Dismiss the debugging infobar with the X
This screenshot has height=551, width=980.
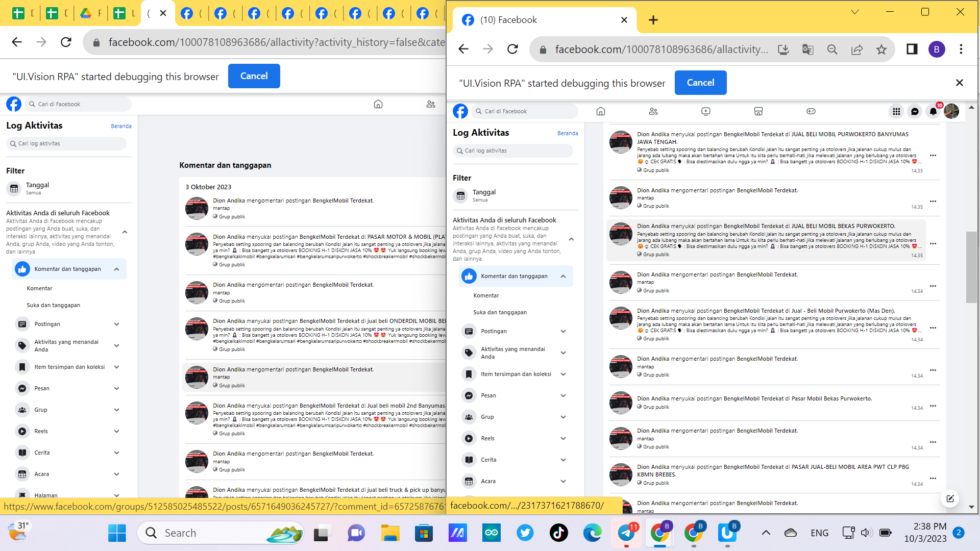point(960,83)
